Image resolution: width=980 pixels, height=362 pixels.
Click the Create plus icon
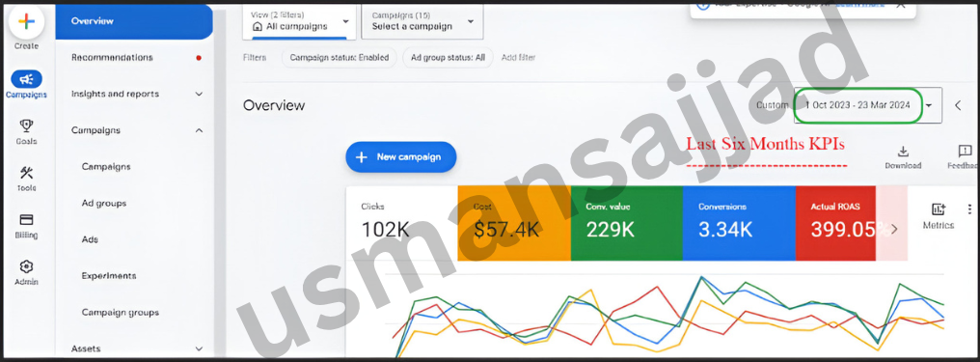click(26, 22)
